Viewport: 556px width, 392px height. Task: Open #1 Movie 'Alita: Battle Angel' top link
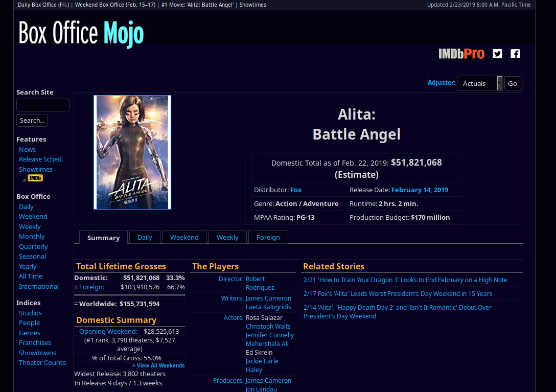coord(197,5)
